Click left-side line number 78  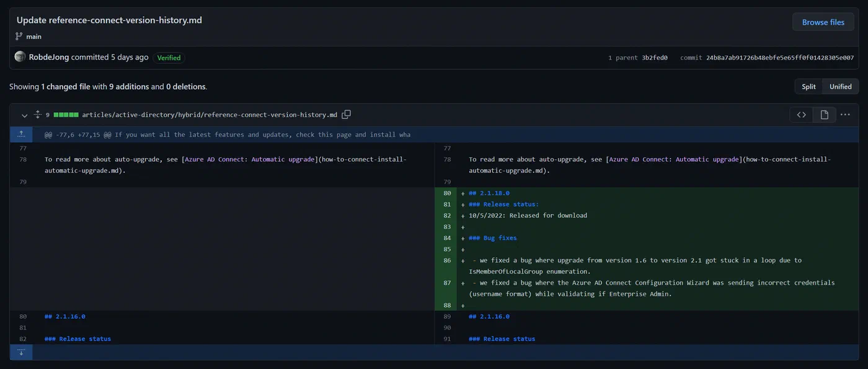tap(22, 159)
